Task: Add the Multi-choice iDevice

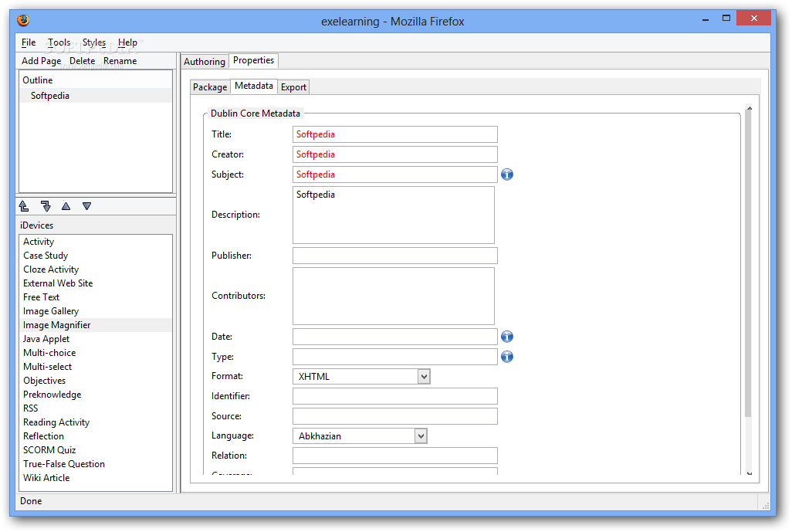Action: click(96, 353)
